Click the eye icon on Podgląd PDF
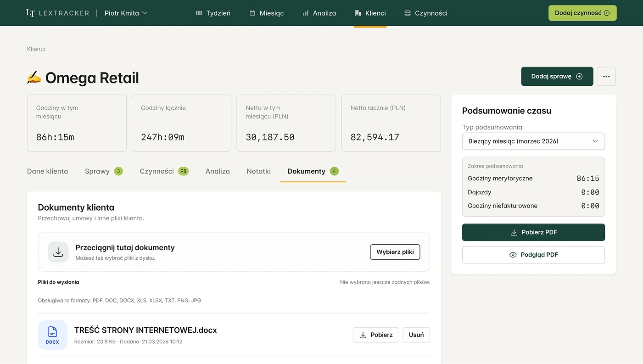 [513, 255]
